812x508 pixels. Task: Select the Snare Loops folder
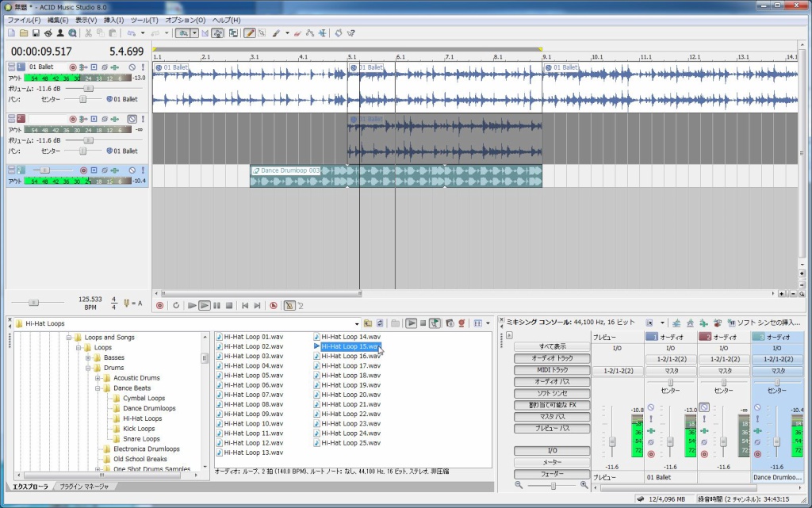(141, 439)
